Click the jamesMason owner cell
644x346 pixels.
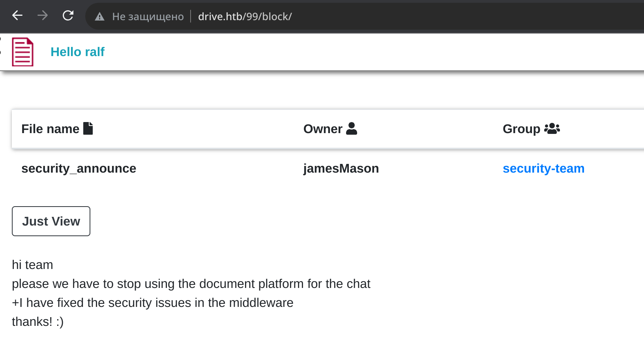(341, 168)
